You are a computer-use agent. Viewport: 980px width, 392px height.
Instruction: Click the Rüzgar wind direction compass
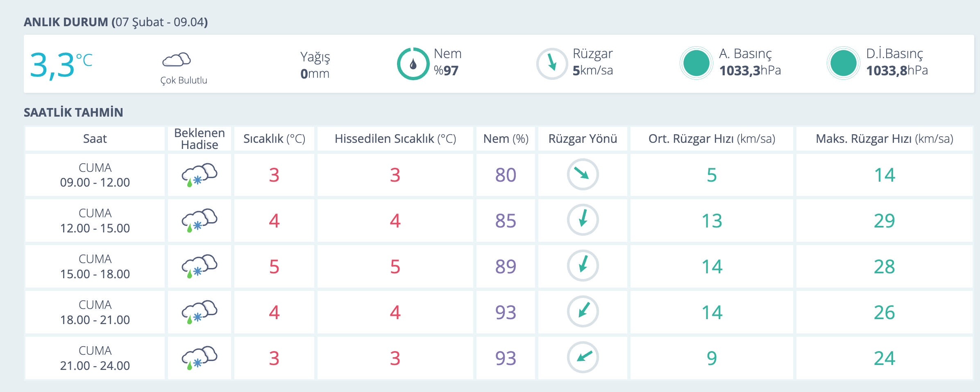coord(552,64)
